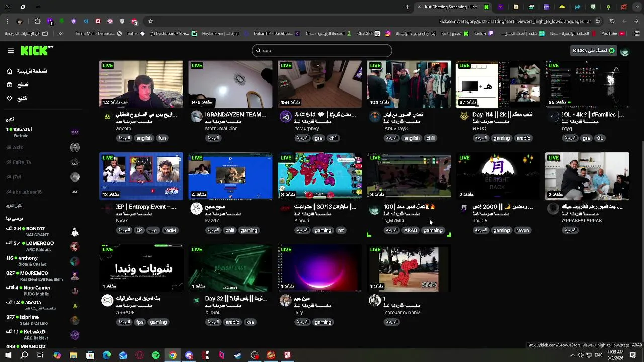Open the Browse sidebar item

pyautogui.click(x=17, y=85)
